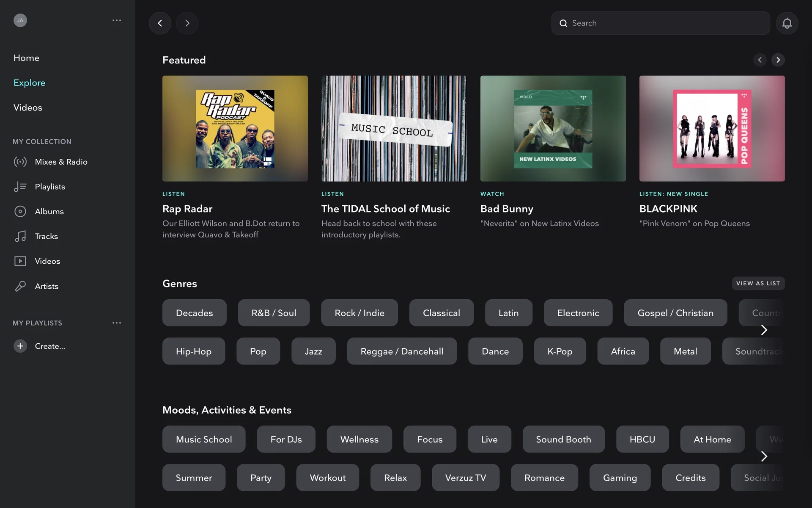This screenshot has width=812, height=508.
Task: Click the Create playlist plus icon
Action: pos(20,346)
